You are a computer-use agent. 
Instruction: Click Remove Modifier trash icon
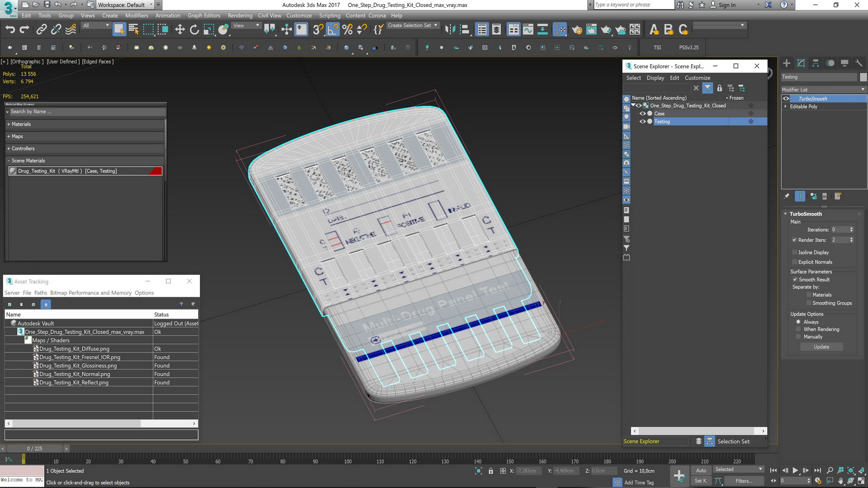coord(825,196)
